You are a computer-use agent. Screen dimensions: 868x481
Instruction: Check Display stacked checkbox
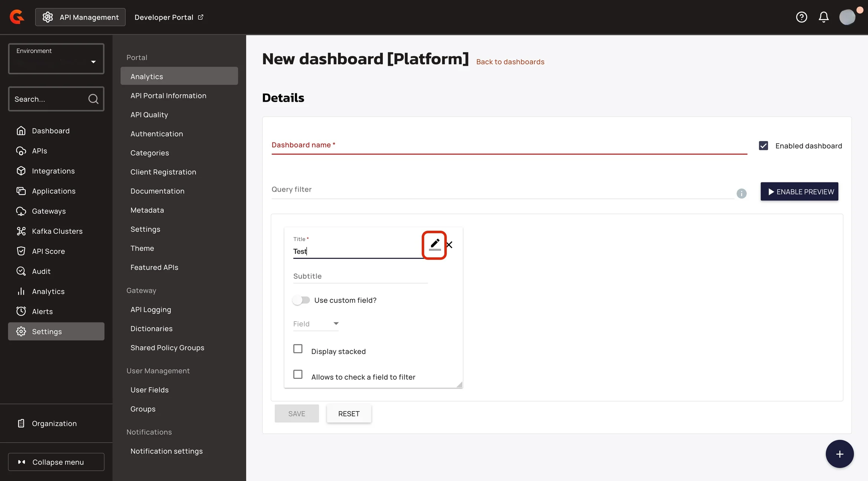pos(298,349)
